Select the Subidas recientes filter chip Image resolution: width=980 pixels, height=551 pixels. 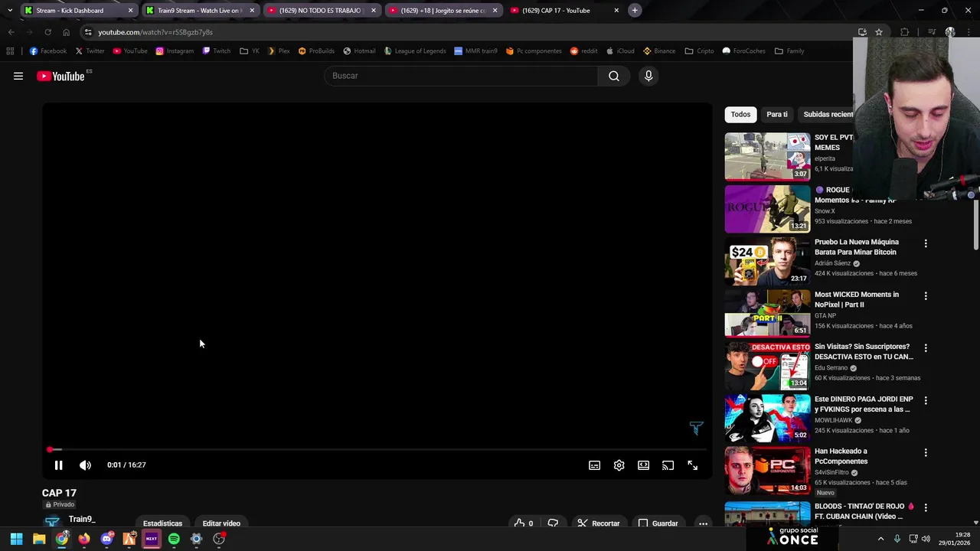(x=827, y=115)
